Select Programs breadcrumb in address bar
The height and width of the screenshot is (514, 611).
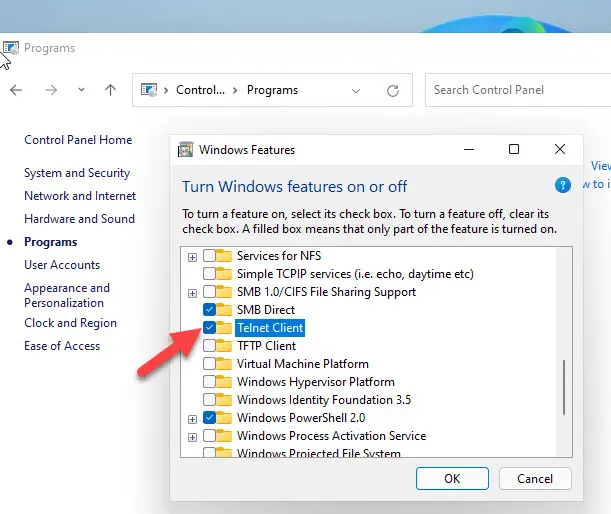[x=272, y=90]
